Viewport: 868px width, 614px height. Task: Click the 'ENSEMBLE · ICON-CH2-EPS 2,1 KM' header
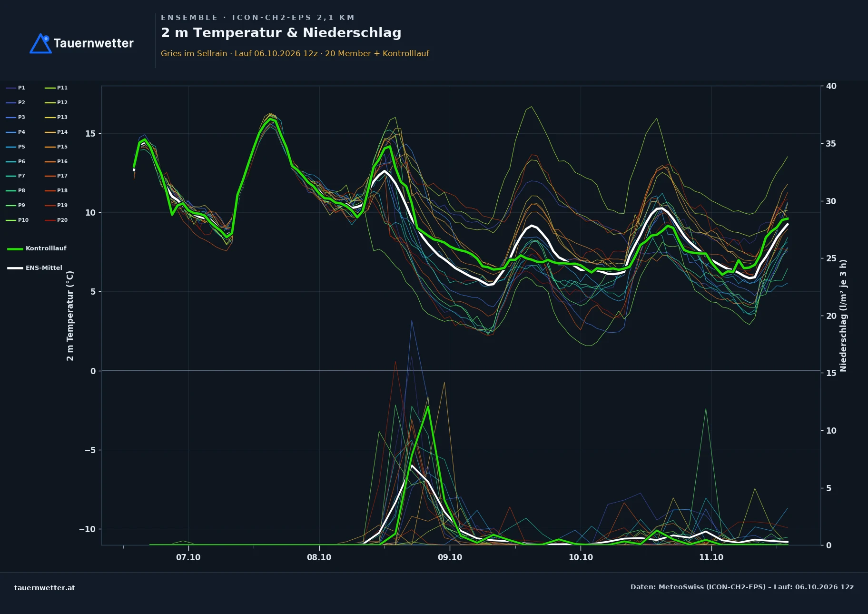point(257,18)
